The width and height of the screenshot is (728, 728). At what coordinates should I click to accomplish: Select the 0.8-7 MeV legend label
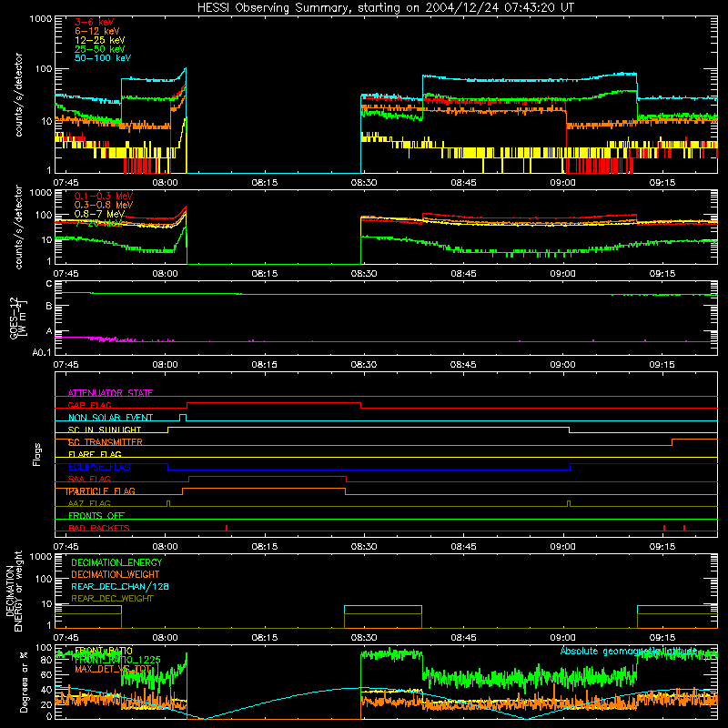pos(99,214)
